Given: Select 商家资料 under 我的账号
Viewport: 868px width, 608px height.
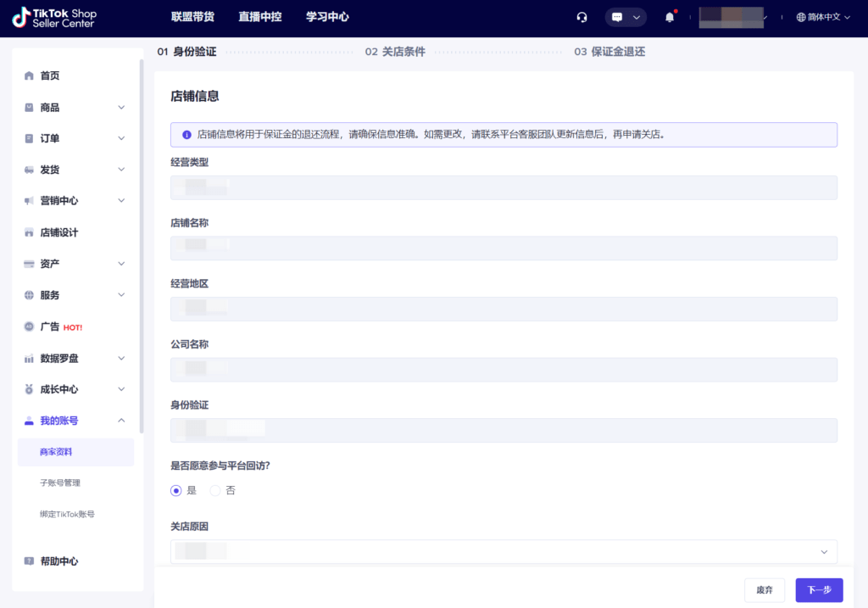Looking at the screenshot, I should (56, 452).
